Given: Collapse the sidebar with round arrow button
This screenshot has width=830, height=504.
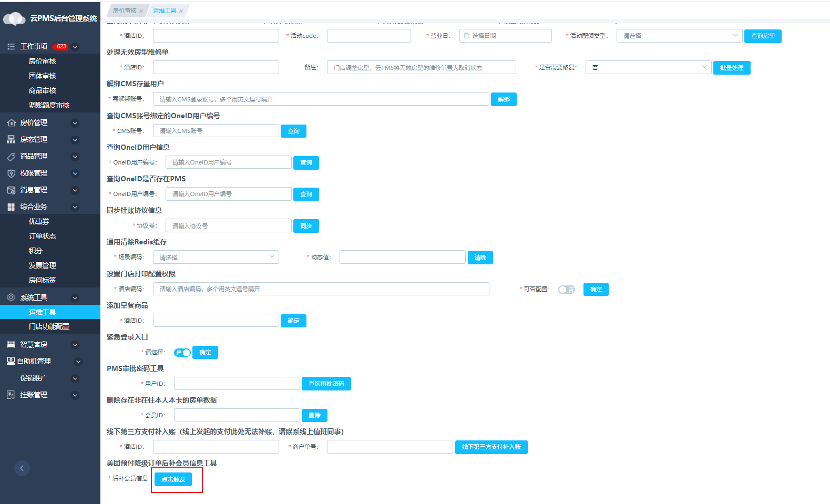Looking at the screenshot, I should (x=22, y=468).
